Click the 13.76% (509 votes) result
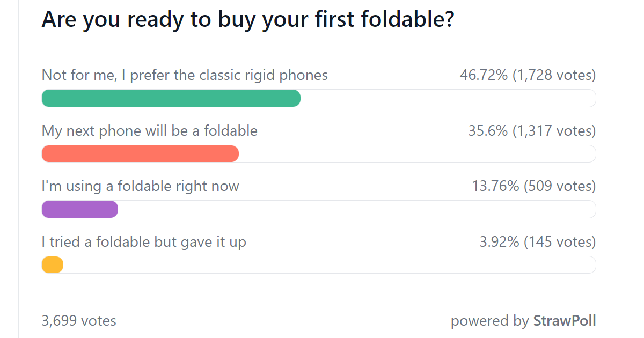This screenshot has width=644, height=338. (534, 187)
